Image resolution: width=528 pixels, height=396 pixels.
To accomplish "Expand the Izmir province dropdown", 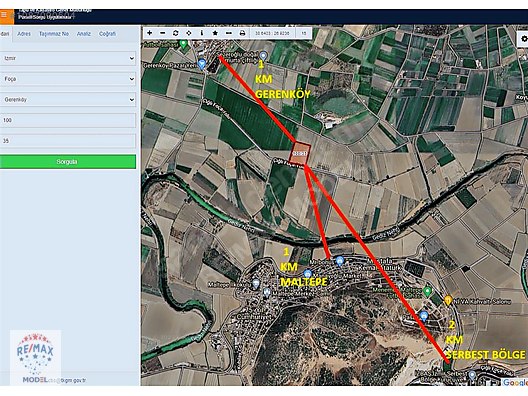I will 68,58.
